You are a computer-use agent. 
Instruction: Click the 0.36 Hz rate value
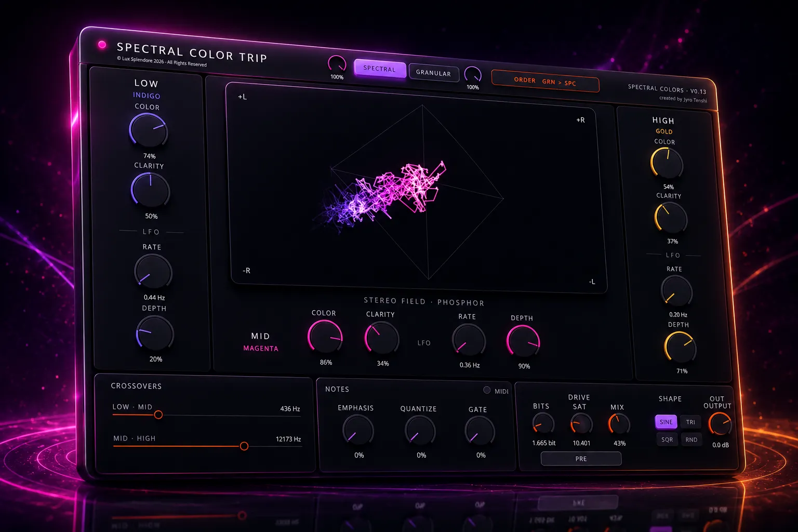470,365
